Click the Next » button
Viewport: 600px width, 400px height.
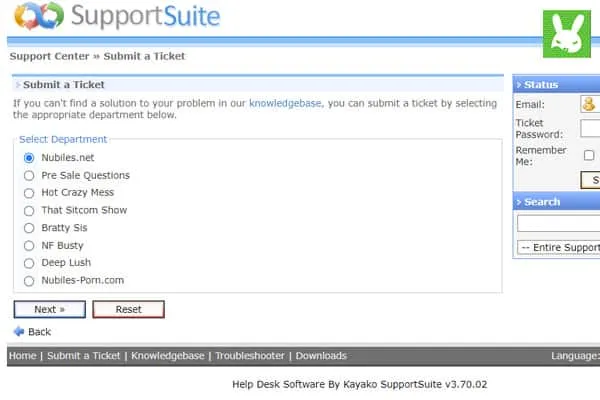coord(50,309)
